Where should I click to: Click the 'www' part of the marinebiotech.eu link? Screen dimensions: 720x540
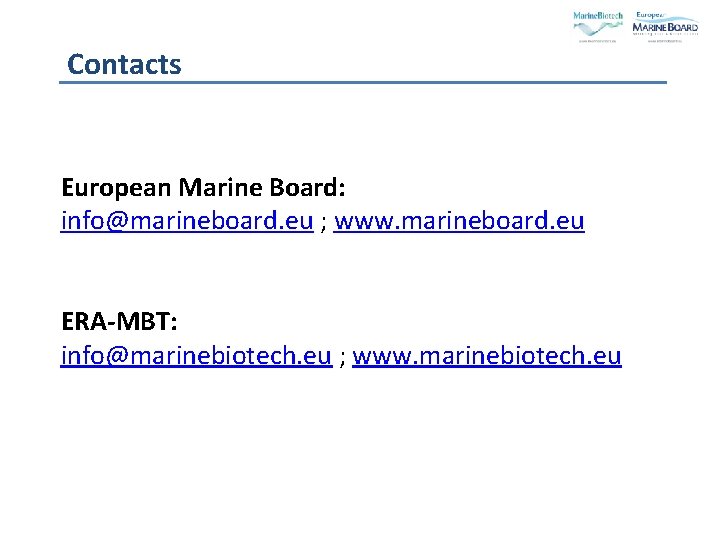tap(382, 357)
